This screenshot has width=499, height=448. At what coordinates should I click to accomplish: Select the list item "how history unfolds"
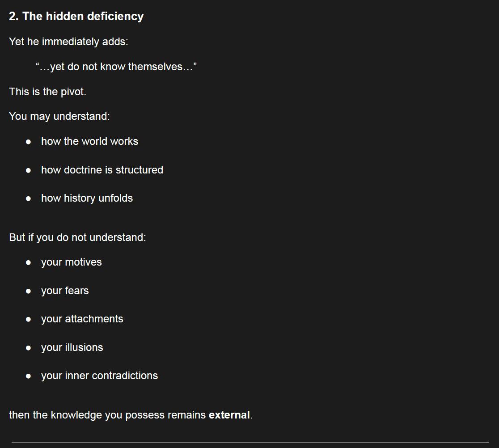(87, 198)
